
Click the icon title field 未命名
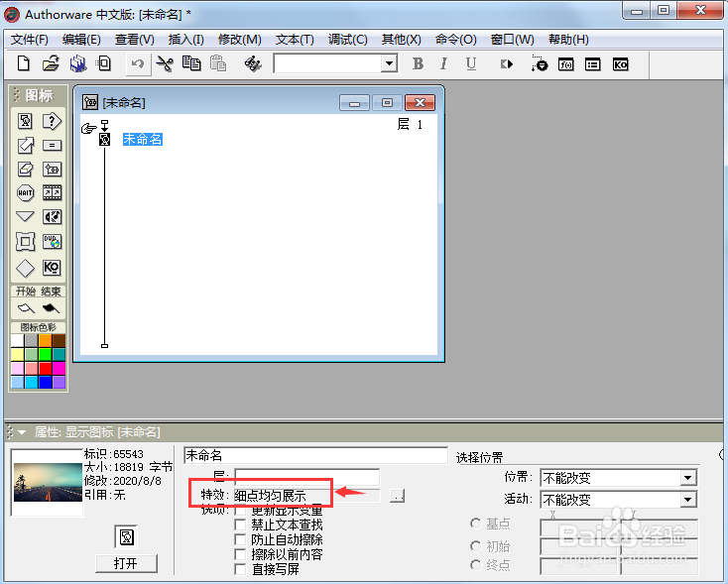[315, 455]
